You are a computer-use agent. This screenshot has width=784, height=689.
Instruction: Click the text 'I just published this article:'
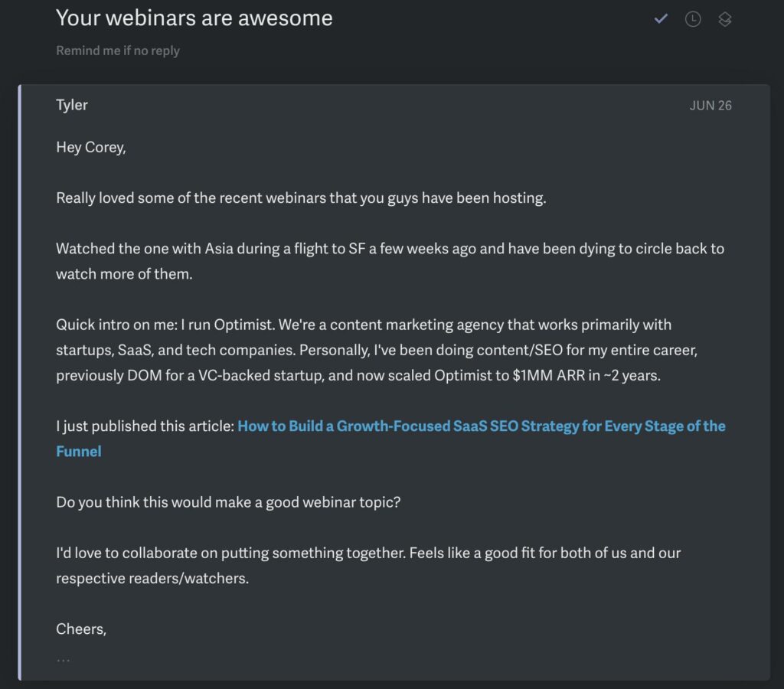tap(145, 426)
